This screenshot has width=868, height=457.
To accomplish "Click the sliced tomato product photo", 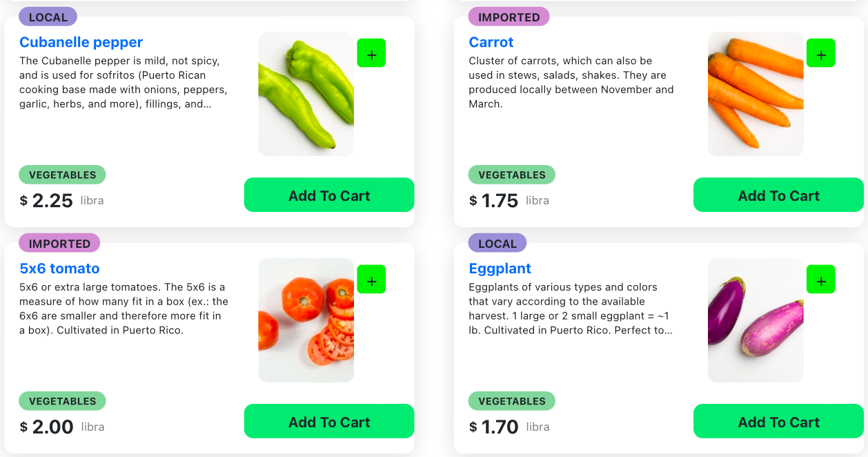I will click(x=306, y=320).
